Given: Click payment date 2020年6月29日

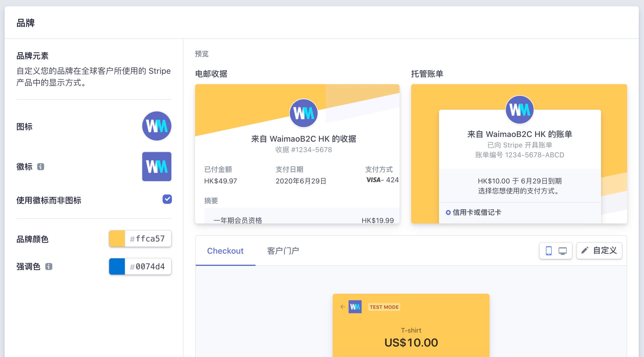Looking at the screenshot, I should pos(301,181).
